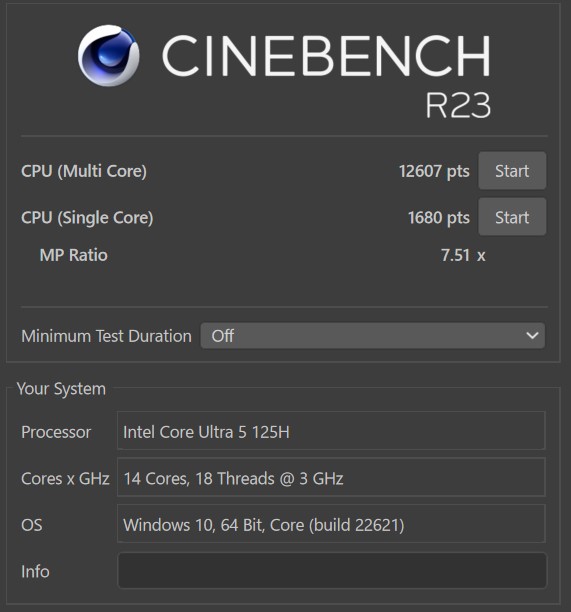This screenshot has width=571, height=612.
Task: Click the Cores x GHz field with 14 Cores
Action: 331,477
